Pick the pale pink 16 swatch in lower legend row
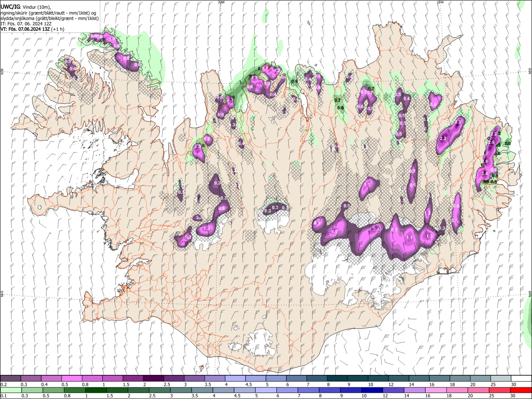The width and height of the screenshot is (532, 399). click(436, 390)
